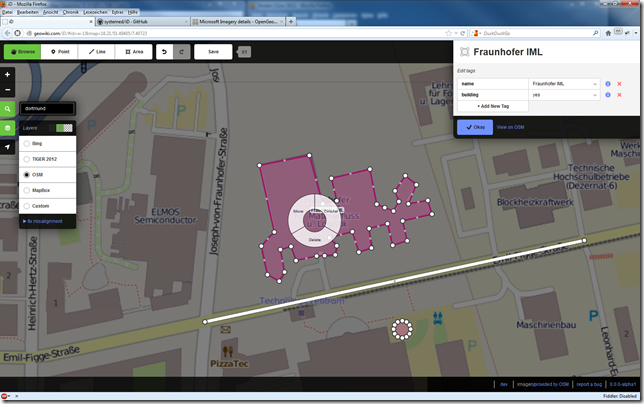Select the Point tool
Screen dimensions: 644x404
click(60, 52)
